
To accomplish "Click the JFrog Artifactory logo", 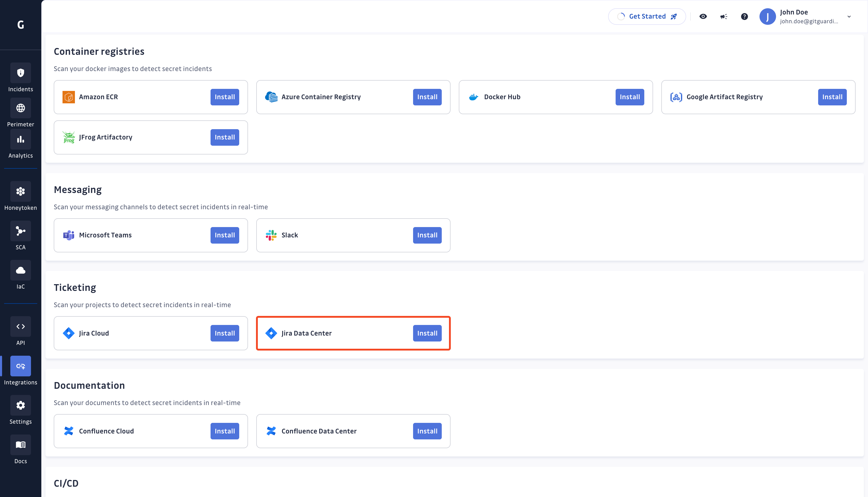I will click(69, 137).
